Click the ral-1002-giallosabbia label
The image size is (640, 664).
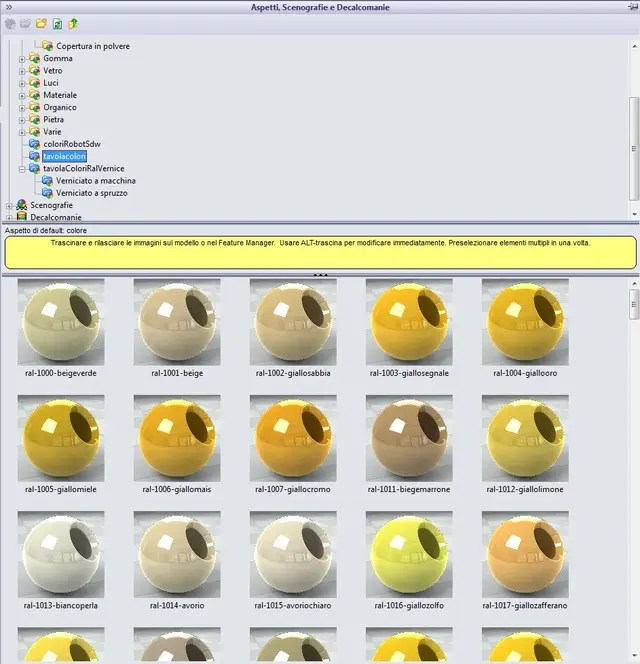(293, 373)
